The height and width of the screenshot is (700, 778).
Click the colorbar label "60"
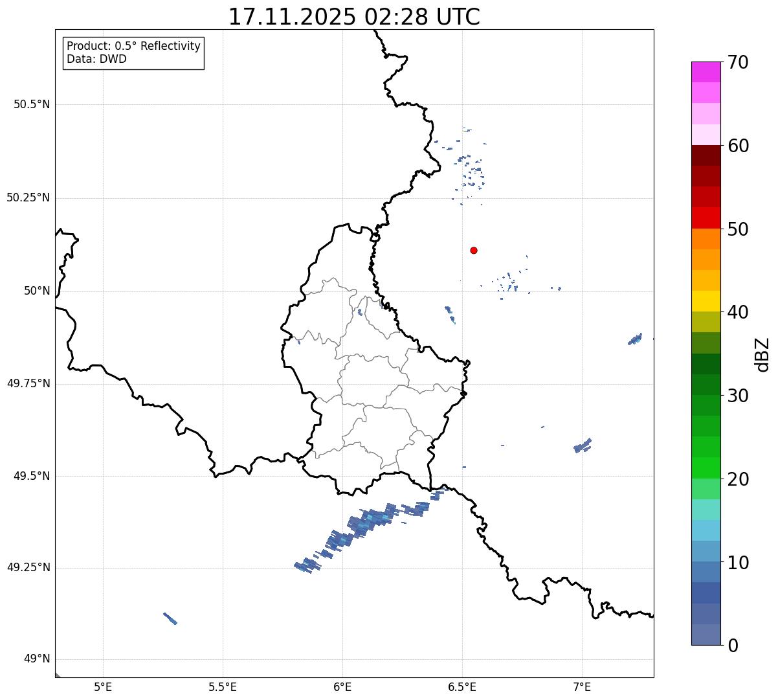737,146
